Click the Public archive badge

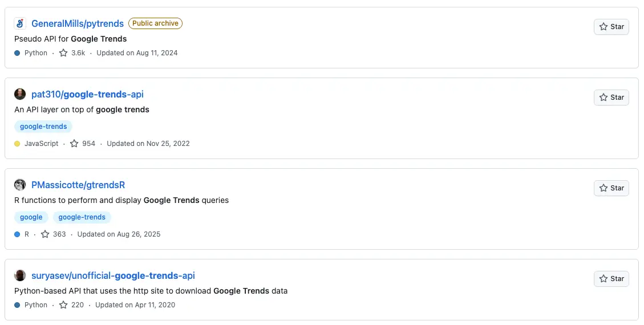(x=155, y=23)
